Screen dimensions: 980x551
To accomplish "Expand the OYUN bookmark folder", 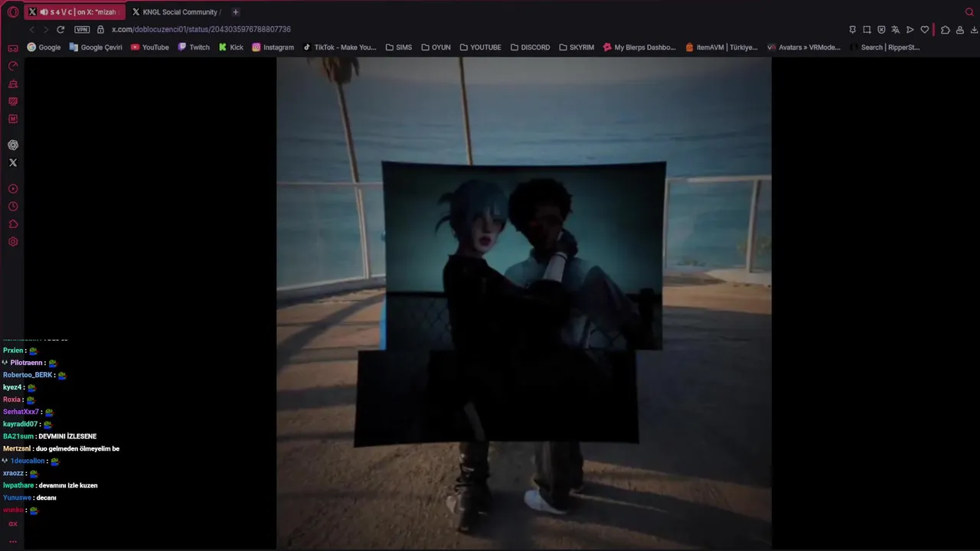I will [436, 47].
